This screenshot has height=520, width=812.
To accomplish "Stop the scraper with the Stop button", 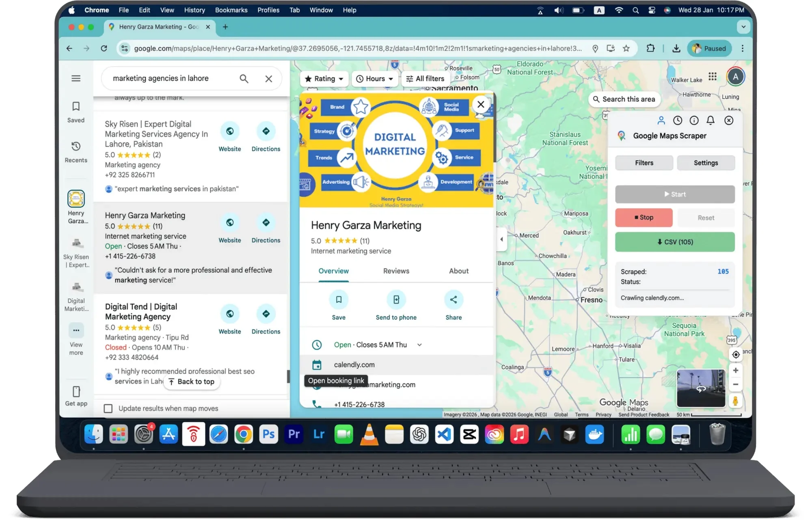I will (644, 218).
